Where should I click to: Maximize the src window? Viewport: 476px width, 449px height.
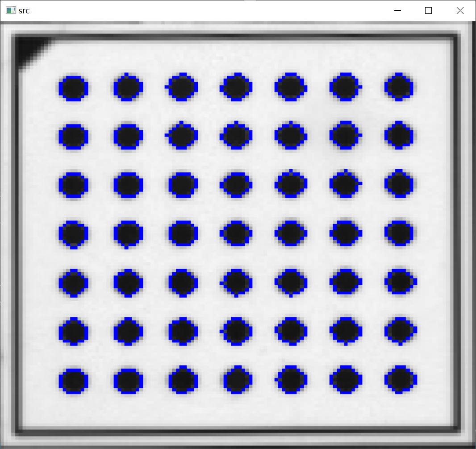tap(428, 10)
